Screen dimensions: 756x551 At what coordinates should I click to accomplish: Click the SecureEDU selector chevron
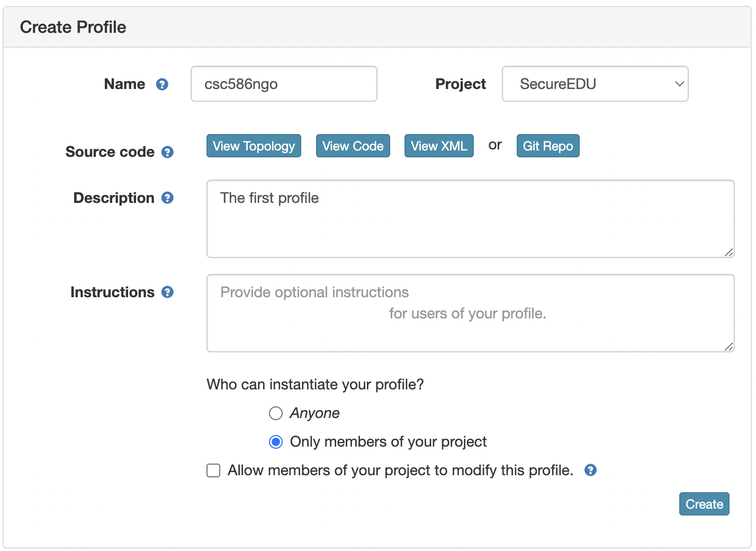pyautogui.click(x=679, y=84)
